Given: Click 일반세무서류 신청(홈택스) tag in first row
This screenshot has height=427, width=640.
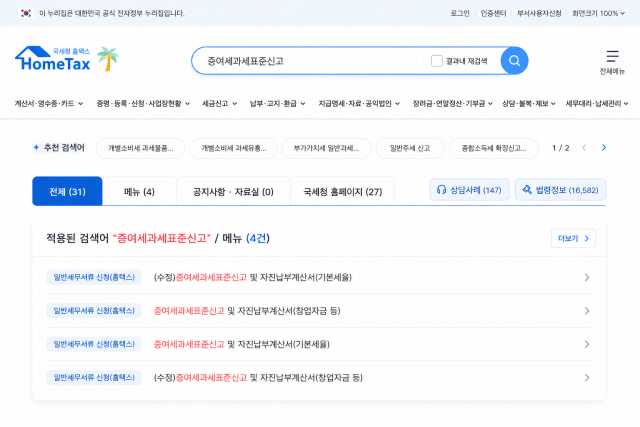Looking at the screenshot, I should [94, 277].
